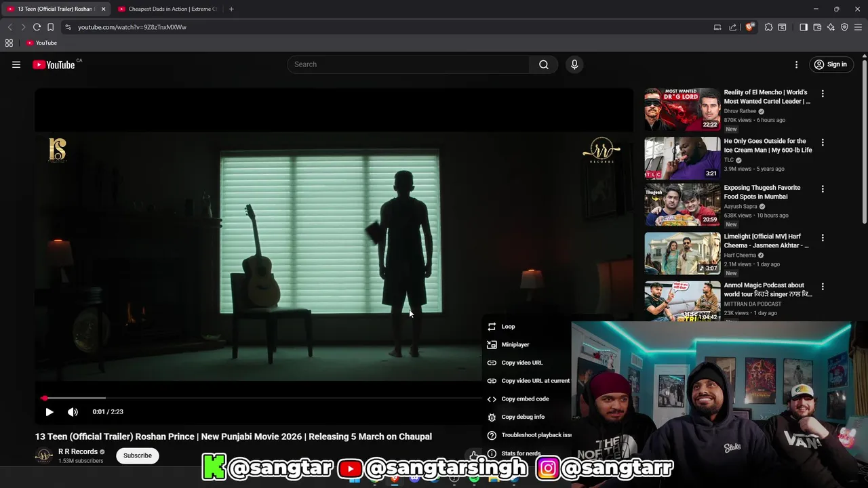Open apps grid in bookmarks bar
The width and height of the screenshot is (868, 488).
pos(9,43)
